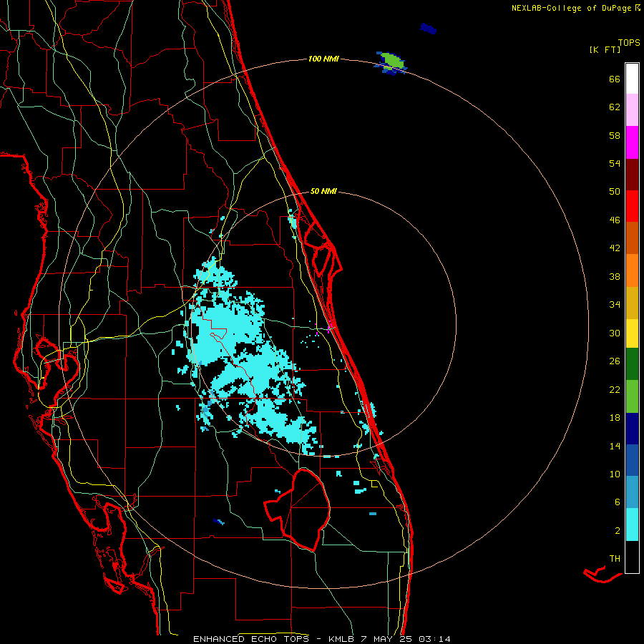Click the bright red swatch between 50 and 46

click(632, 206)
